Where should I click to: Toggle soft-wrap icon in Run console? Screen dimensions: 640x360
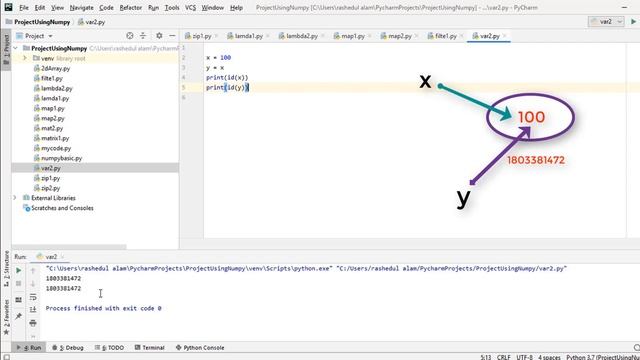point(33,297)
